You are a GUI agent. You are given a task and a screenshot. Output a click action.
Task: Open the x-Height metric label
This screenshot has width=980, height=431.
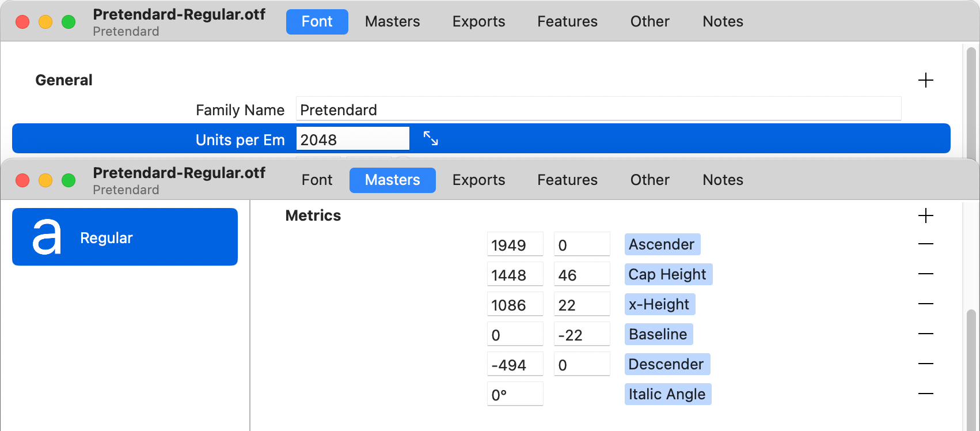pyautogui.click(x=660, y=304)
